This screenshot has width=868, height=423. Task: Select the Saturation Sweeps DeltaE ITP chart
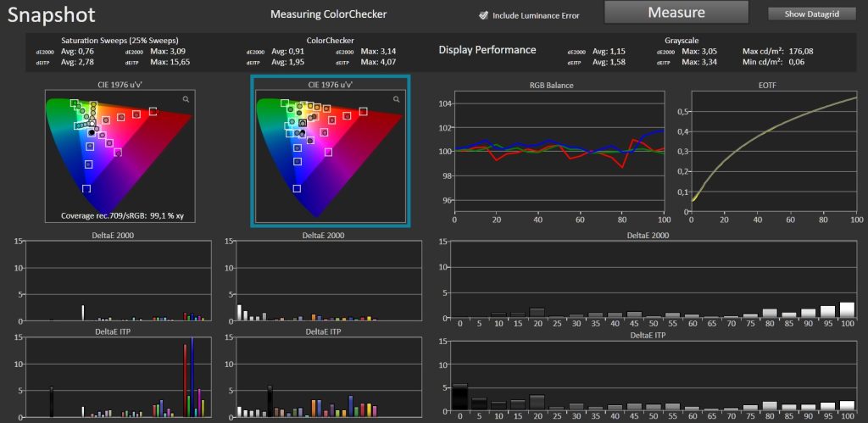tap(119, 377)
